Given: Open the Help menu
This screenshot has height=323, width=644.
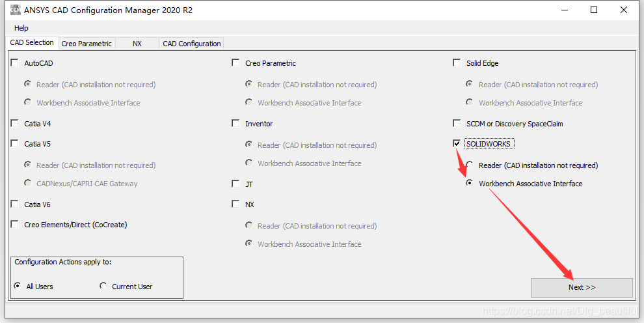Looking at the screenshot, I should (x=21, y=28).
